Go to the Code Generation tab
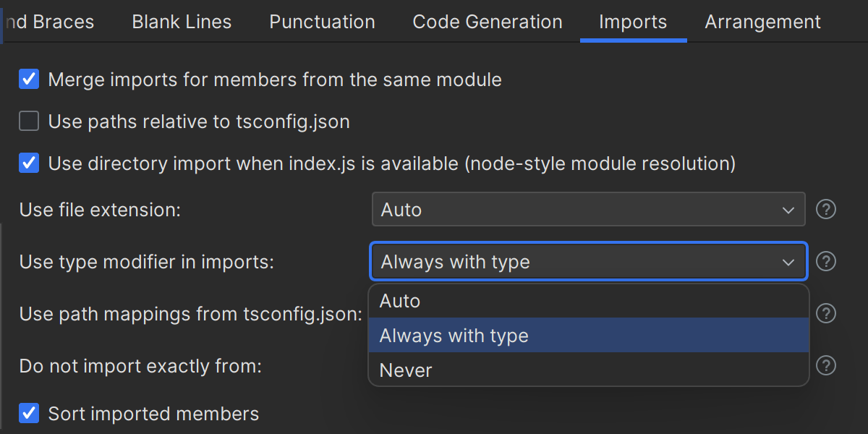This screenshot has height=434, width=868. pyautogui.click(x=487, y=22)
